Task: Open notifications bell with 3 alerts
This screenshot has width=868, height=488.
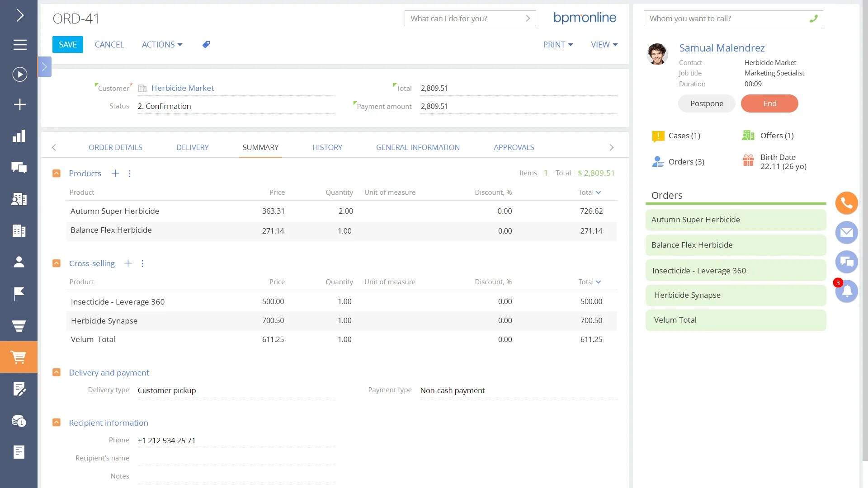Action: (x=846, y=291)
